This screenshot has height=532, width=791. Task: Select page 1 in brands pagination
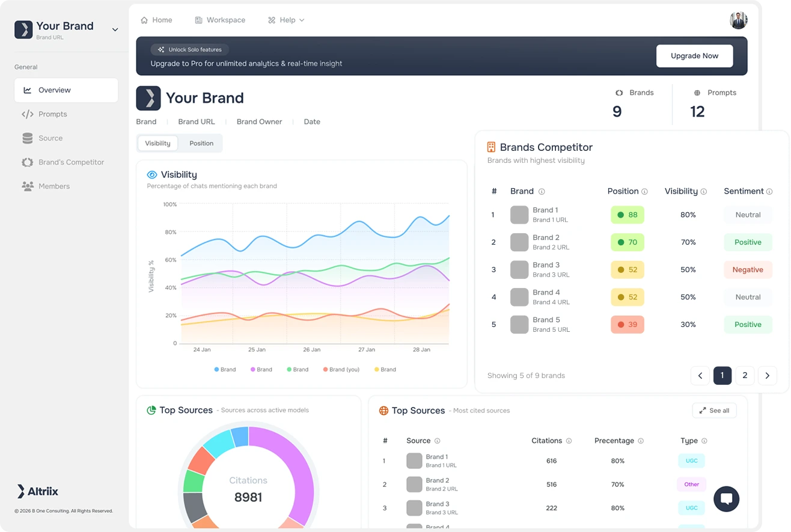(x=722, y=376)
